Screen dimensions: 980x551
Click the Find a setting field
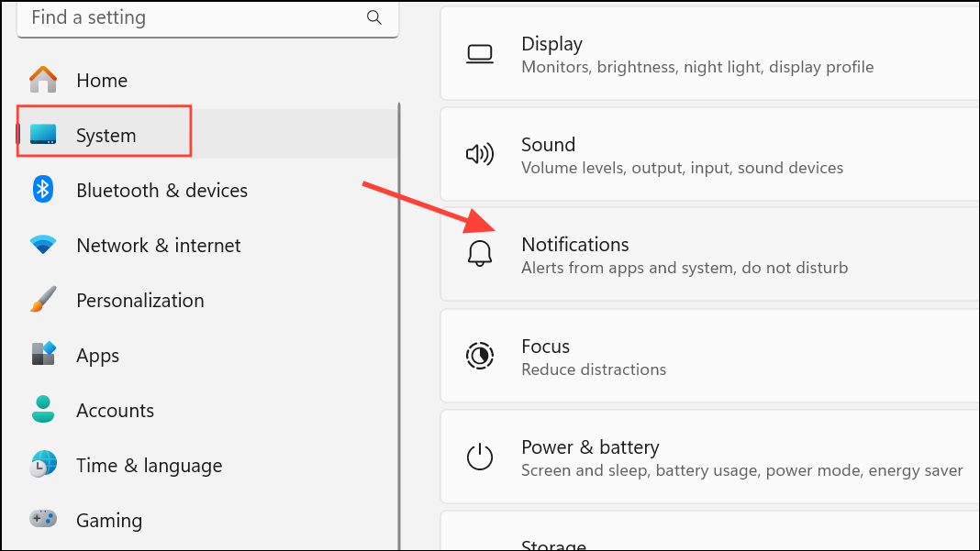[x=207, y=18]
